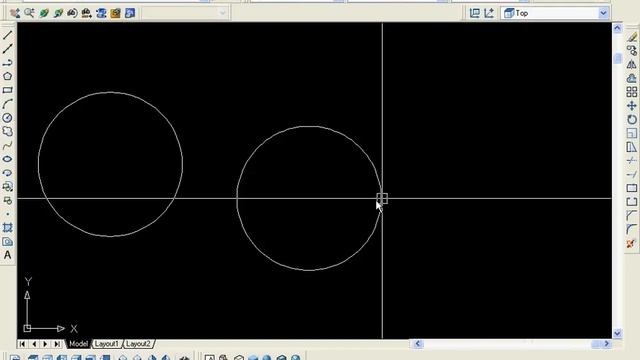Select the Spline tool
This screenshot has height=360, width=640.
tap(7, 145)
